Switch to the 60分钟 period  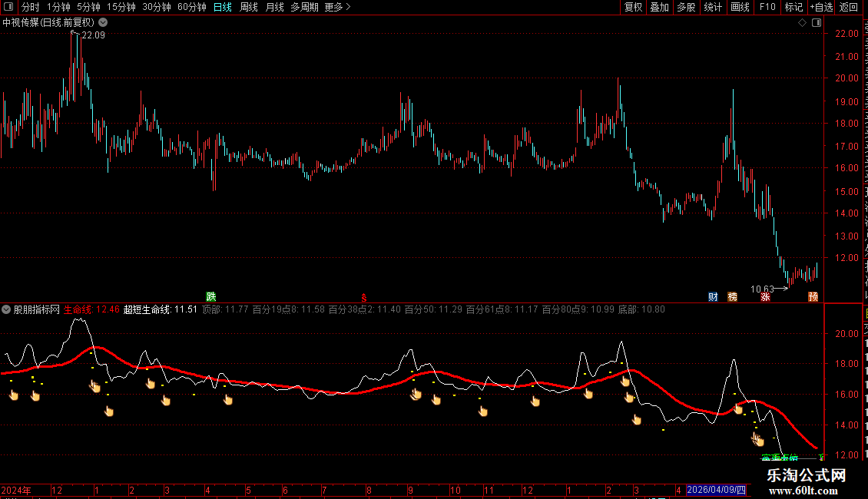click(192, 7)
